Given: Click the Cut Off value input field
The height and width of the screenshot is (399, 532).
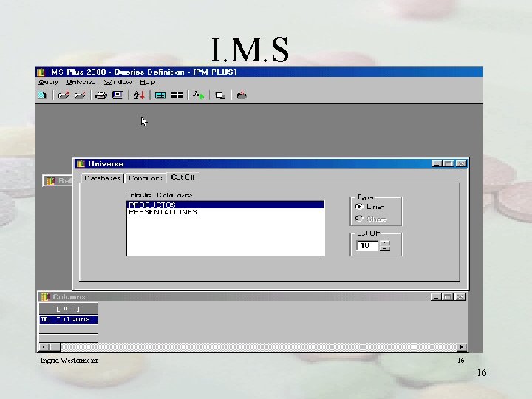Looking at the screenshot, I should [x=367, y=245].
